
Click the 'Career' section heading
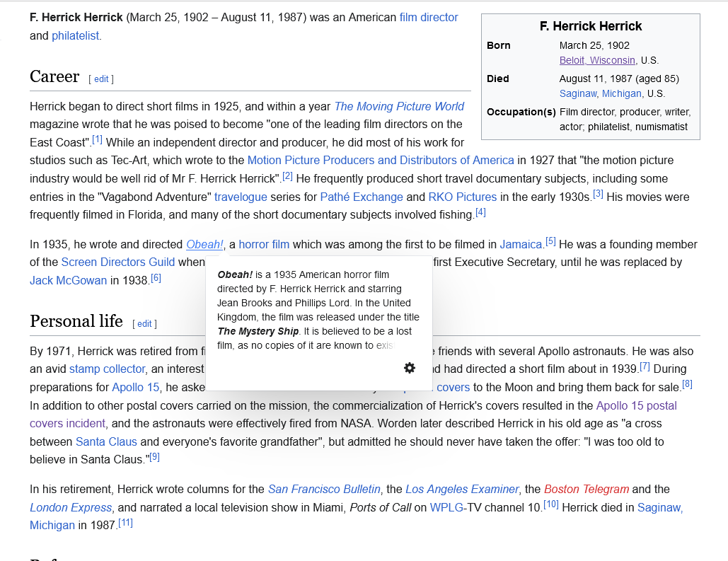(54, 76)
